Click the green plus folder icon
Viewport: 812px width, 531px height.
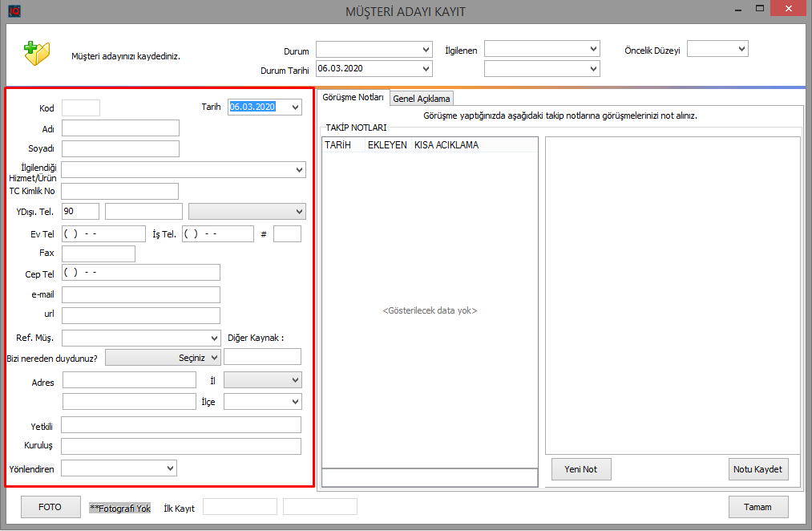point(36,51)
